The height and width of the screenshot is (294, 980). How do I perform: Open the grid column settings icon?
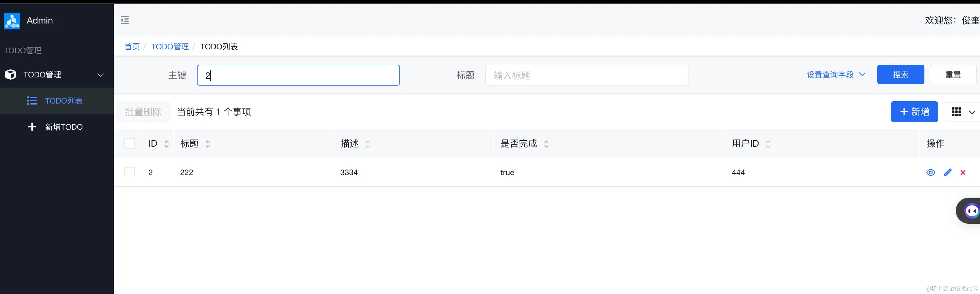point(956,112)
